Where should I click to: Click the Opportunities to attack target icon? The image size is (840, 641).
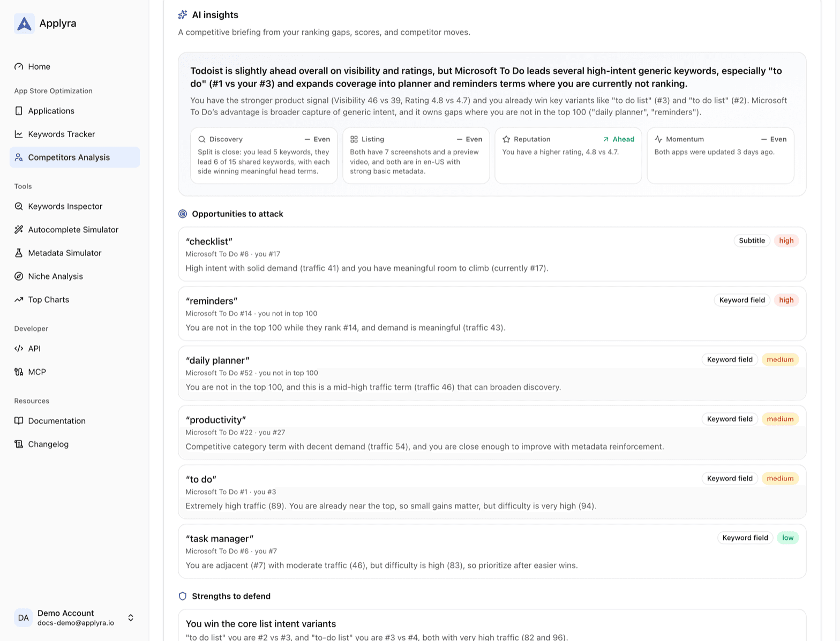pyautogui.click(x=183, y=214)
